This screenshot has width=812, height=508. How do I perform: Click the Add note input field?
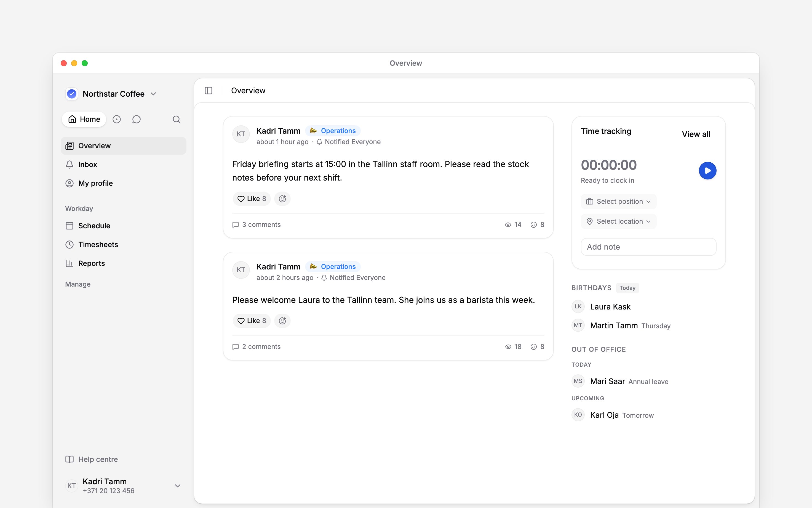point(649,247)
